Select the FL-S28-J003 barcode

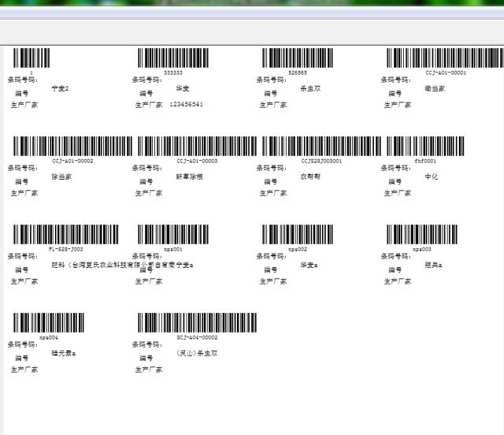66,235
